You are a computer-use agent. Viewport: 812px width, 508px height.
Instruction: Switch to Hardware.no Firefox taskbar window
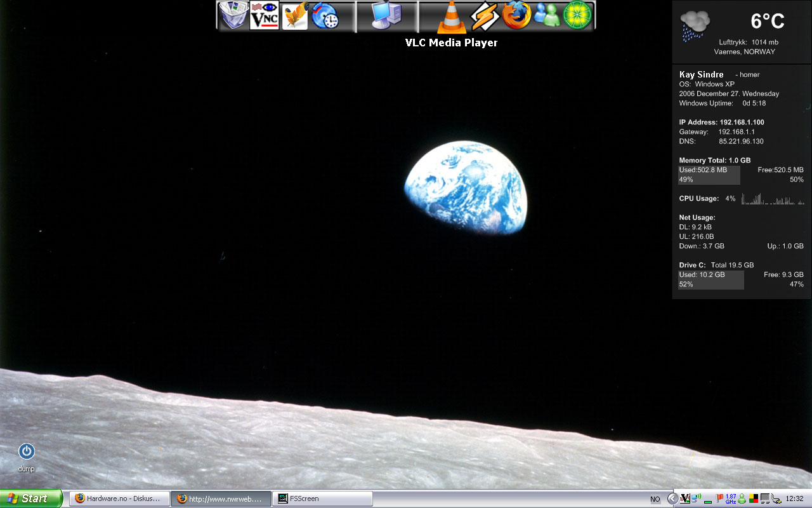tap(120, 498)
